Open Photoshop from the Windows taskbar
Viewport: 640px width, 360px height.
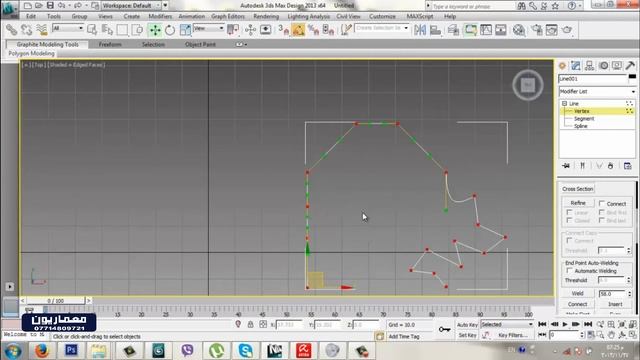point(71,350)
